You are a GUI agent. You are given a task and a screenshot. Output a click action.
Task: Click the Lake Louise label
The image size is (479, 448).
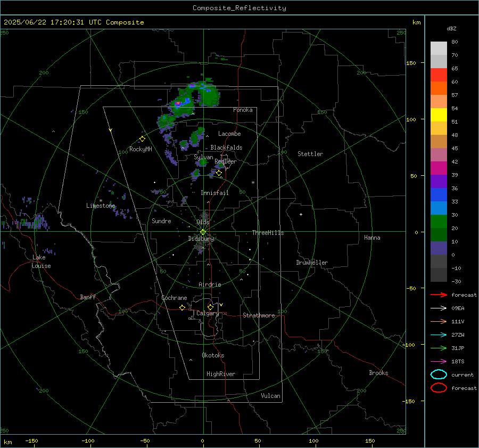click(x=41, y=262)
